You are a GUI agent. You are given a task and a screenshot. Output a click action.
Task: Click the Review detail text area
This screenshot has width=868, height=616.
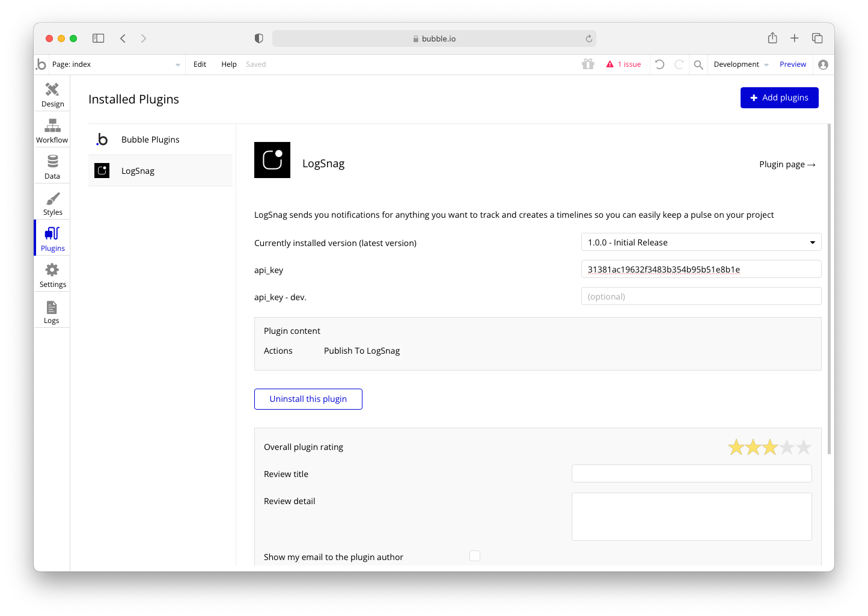(691, 517)
